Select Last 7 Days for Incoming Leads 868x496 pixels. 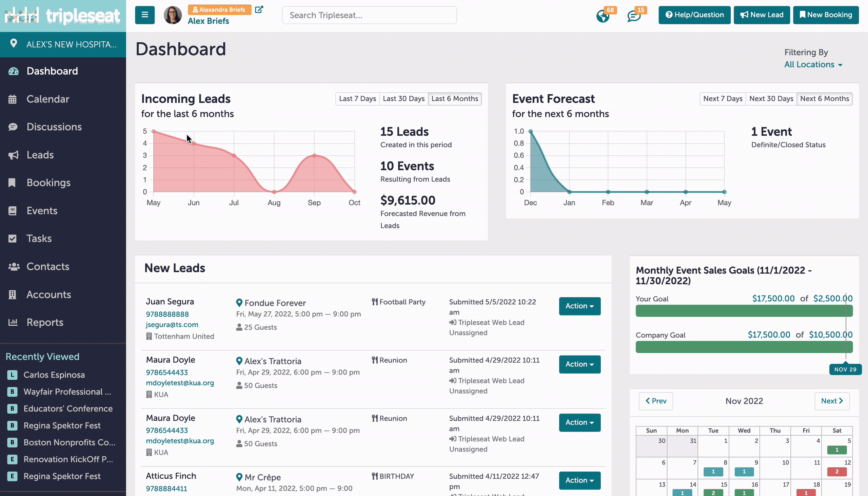pos(357,99)
